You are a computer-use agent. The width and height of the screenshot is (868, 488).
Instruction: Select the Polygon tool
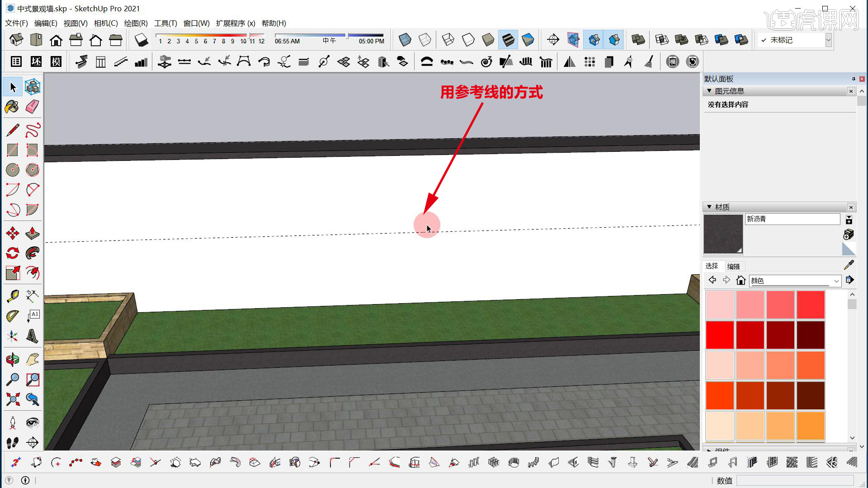point(33,170)
